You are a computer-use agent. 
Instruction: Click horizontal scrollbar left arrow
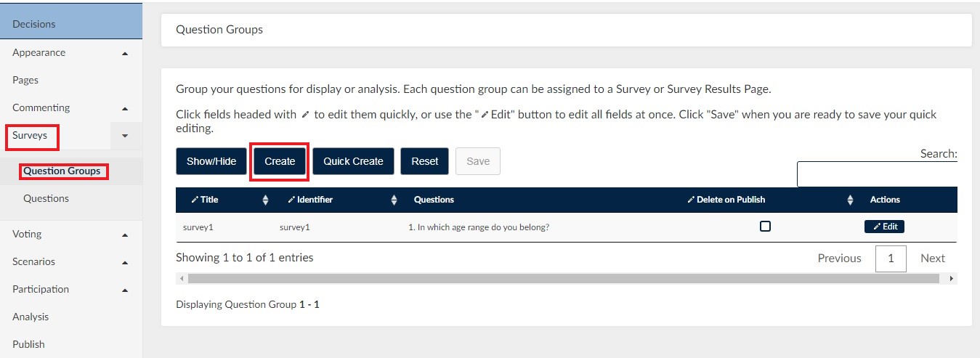181,278
